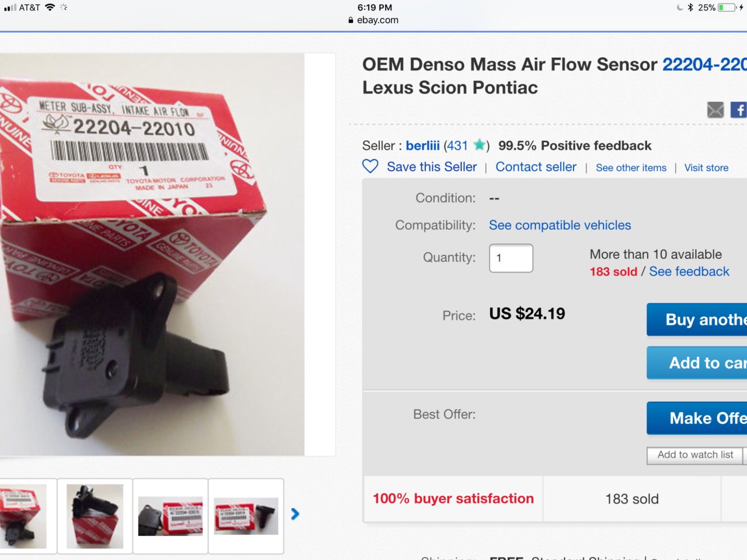747x560 pixels.
Task: Open See compatible vehicles link
Action: click(x=560, y=225)
